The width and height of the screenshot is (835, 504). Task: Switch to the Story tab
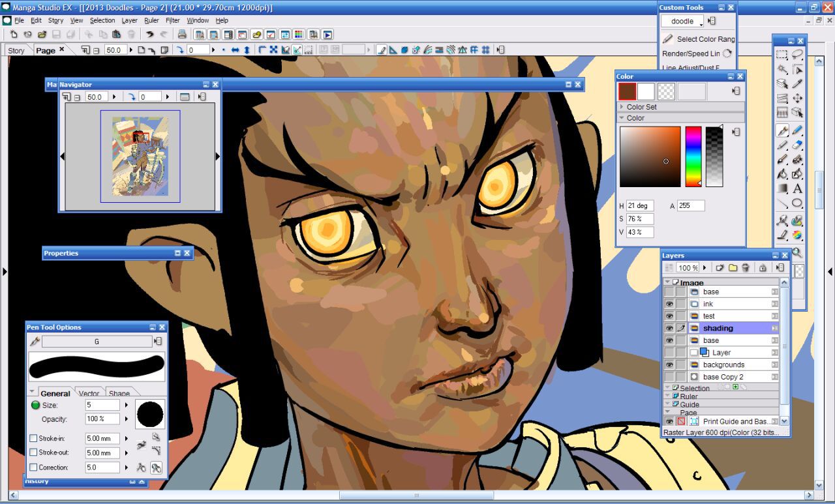[16, 50]
